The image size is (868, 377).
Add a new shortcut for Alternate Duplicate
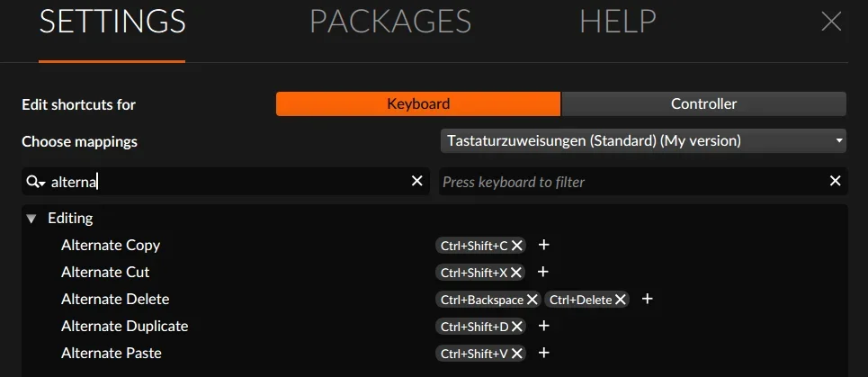(x=543, y=326)
